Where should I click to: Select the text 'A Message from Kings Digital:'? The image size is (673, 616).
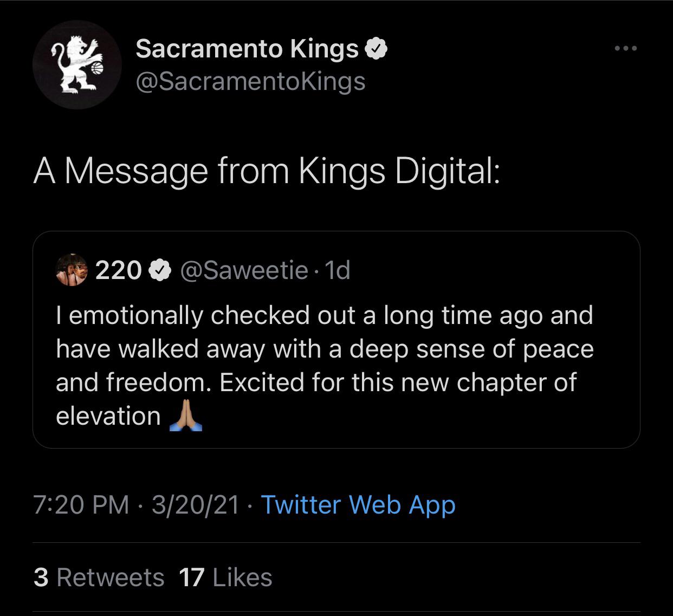click(267, 171)
